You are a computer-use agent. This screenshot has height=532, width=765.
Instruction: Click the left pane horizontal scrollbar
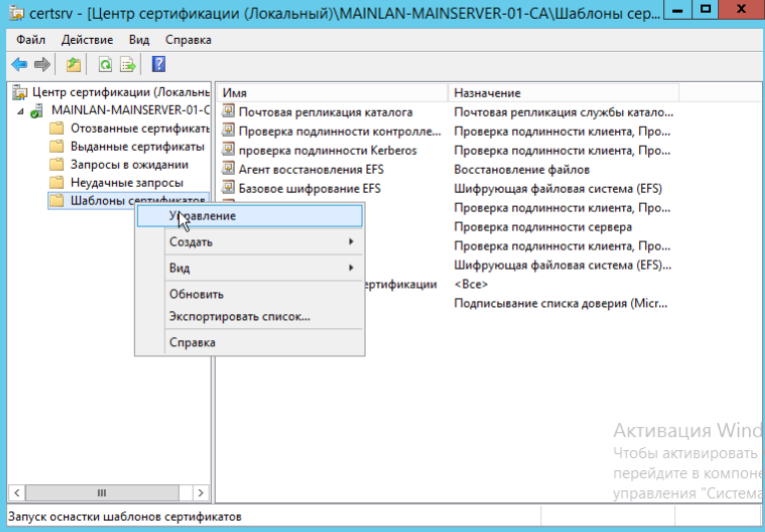(x=100, y=493)
